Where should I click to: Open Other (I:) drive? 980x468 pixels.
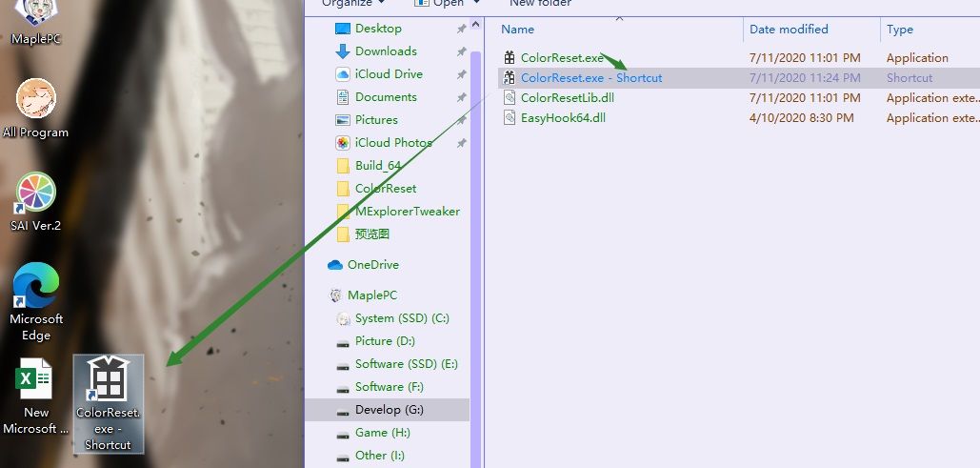380,456
